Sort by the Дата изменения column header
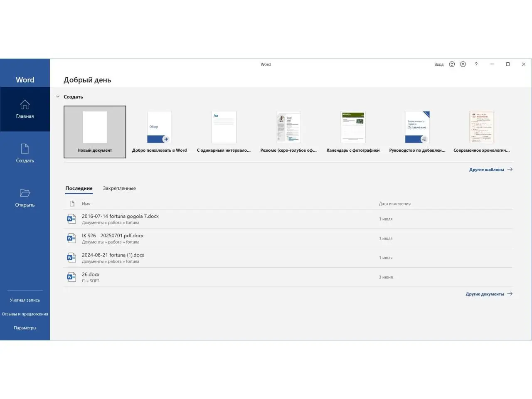Viewport: 532px width, 399px height. (395, 204)
